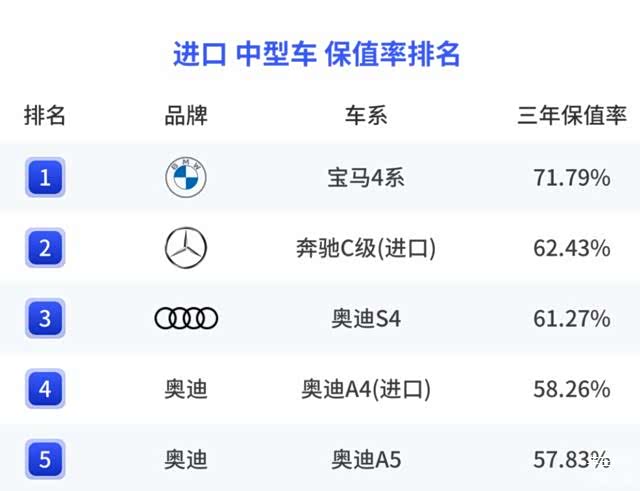Image resolution: width=640 pixels, height=491 pixels.
Task: Open the 奥迪A5 series entry
Action: 366,460
